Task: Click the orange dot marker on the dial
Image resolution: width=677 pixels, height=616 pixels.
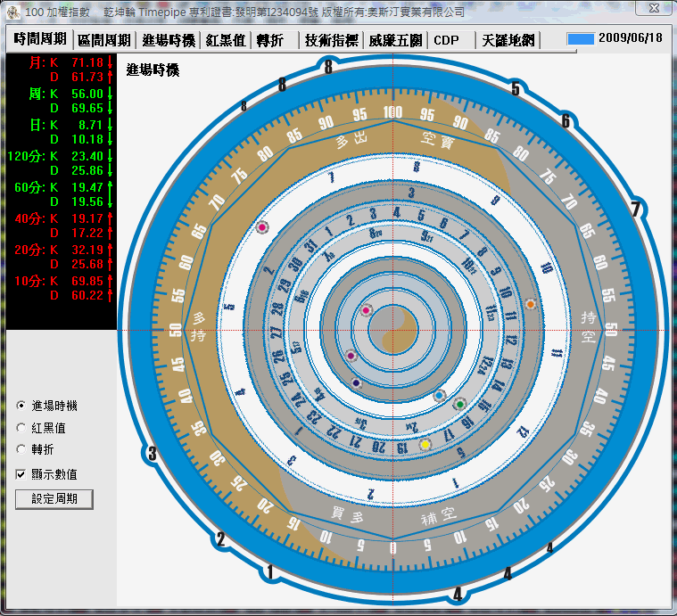Action: (530, 304)
